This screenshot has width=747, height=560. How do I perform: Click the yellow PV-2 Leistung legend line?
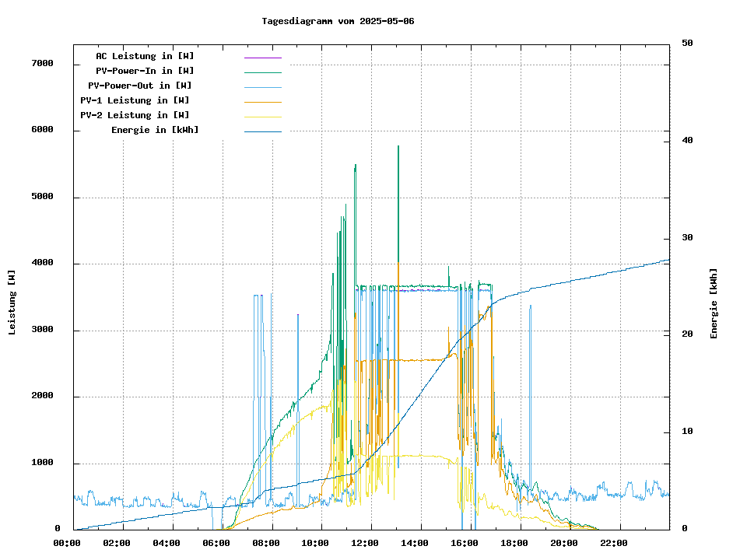point(262,117)
